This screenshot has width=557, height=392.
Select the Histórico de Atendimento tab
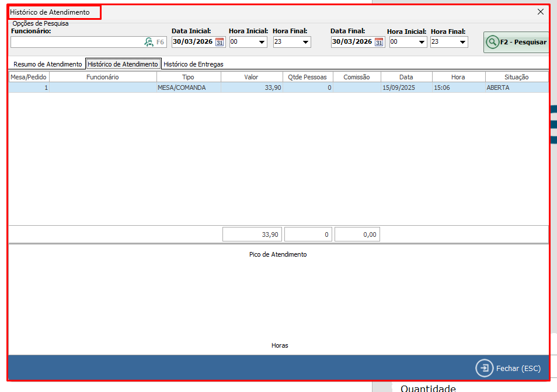coord(123,64)
